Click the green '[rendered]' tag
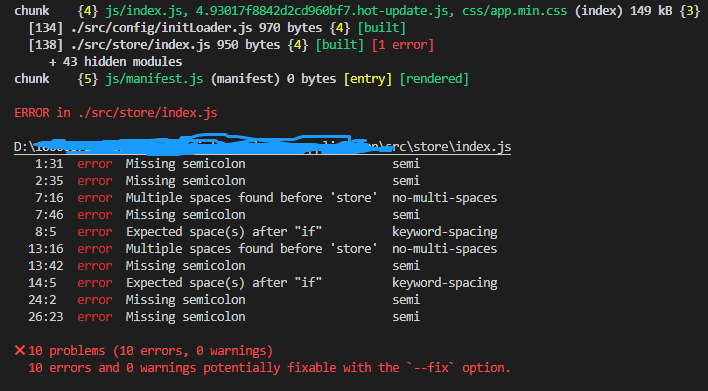 point(434,79)
